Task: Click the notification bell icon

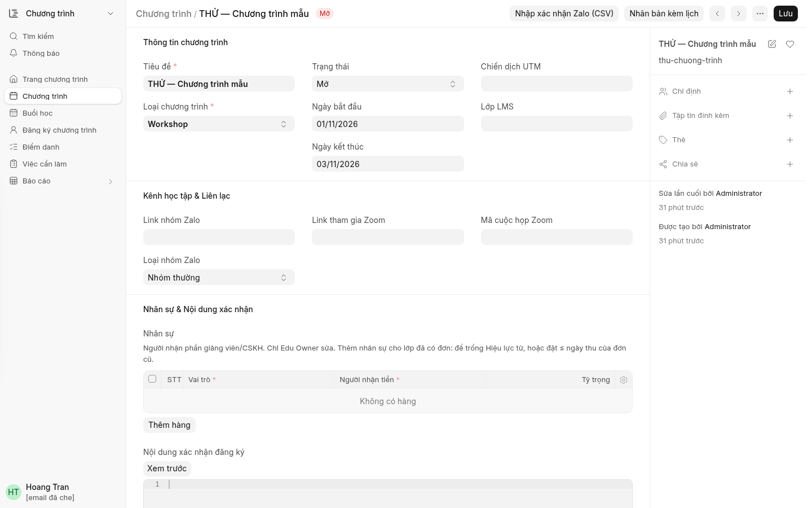Action: [x=14, y=53]
